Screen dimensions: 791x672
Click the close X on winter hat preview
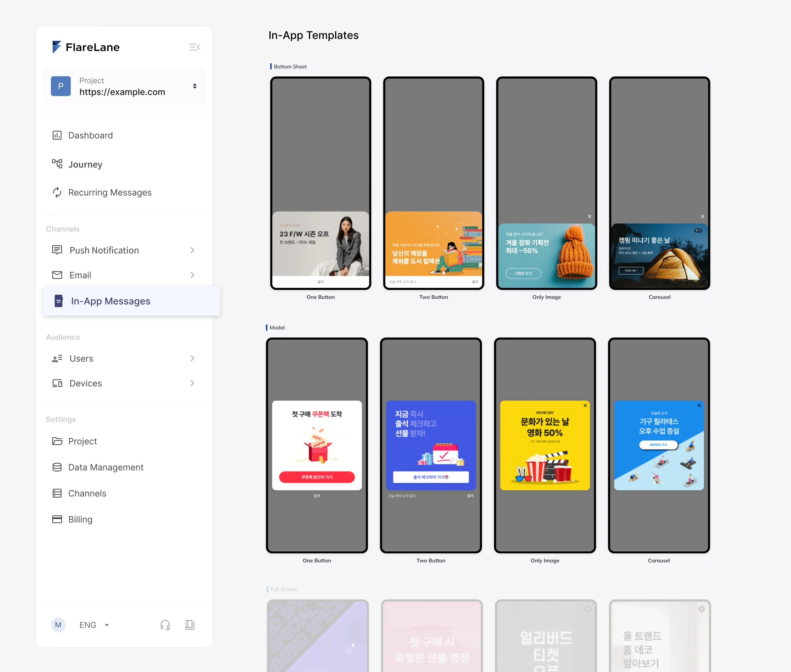(x=590, y=217)
